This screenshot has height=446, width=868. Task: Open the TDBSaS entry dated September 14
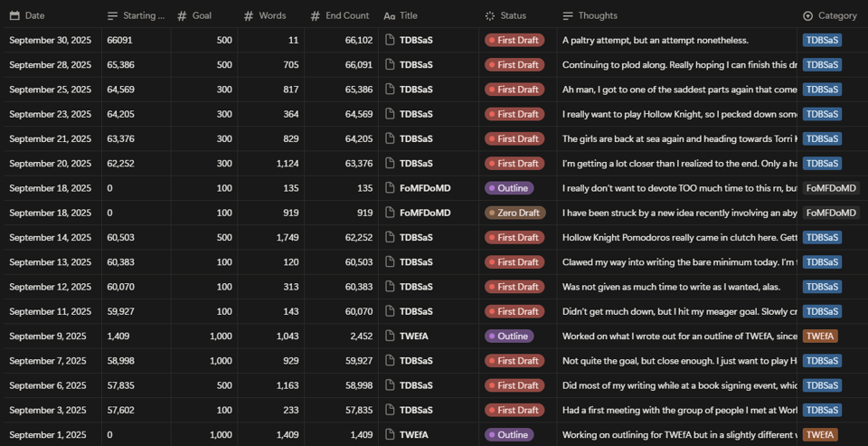click(415, 237)
